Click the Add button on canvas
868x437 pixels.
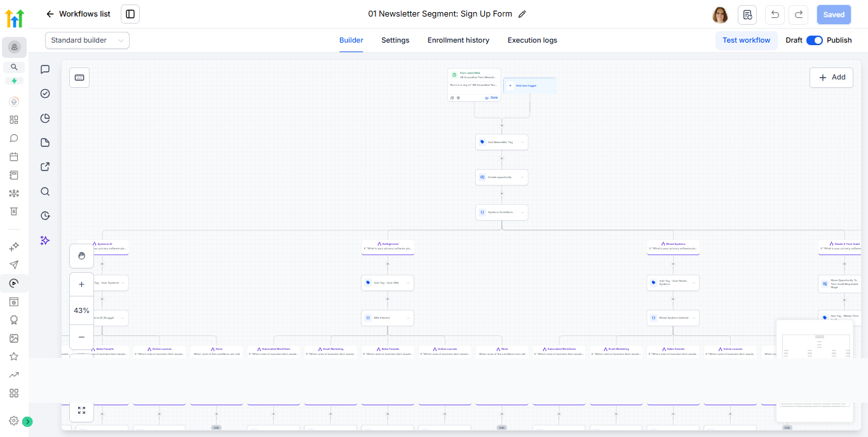(x=831, y=77)
